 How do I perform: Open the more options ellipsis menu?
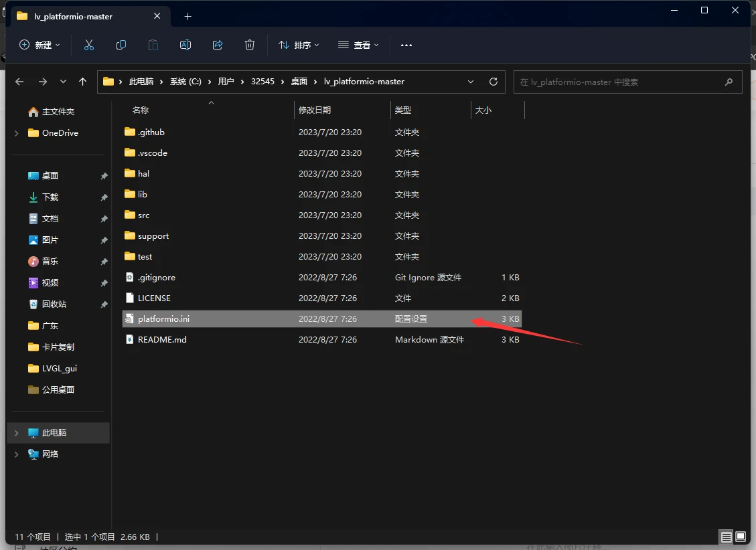pyautogui.click(x=406, y=45)
